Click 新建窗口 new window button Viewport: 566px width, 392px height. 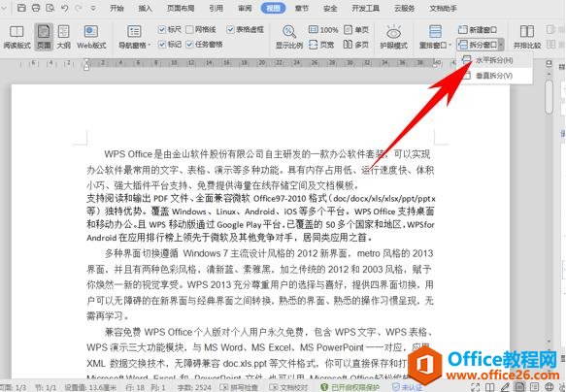[x=478, y=29]
